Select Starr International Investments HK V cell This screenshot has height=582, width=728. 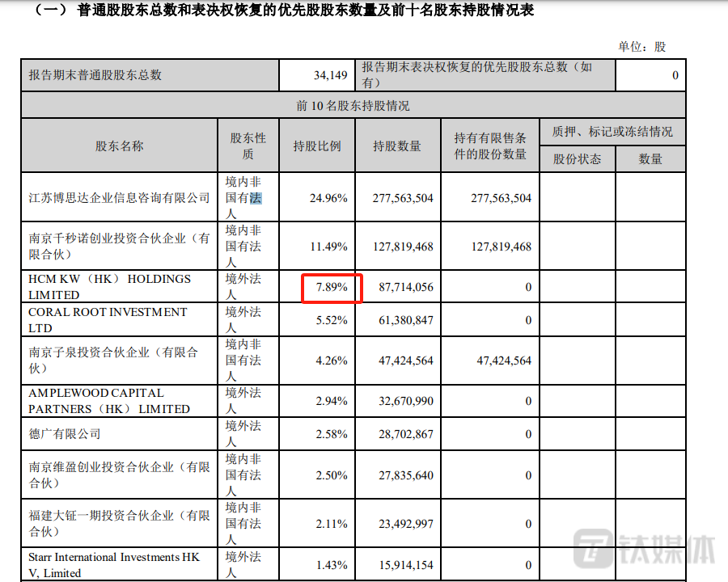pyautogui.click(x=113, y=565)
